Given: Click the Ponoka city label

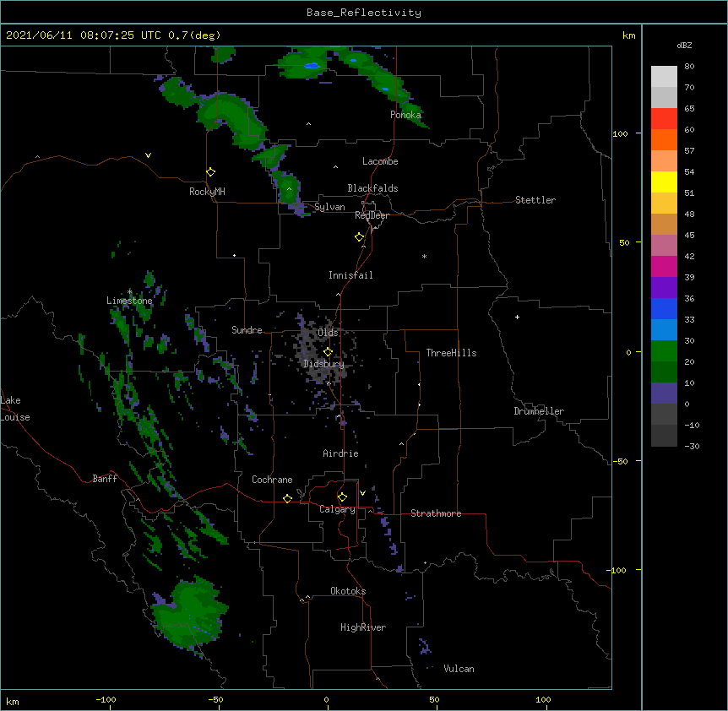Looking at the screenshot, I should pyautogui.click(x=405, y=115).
